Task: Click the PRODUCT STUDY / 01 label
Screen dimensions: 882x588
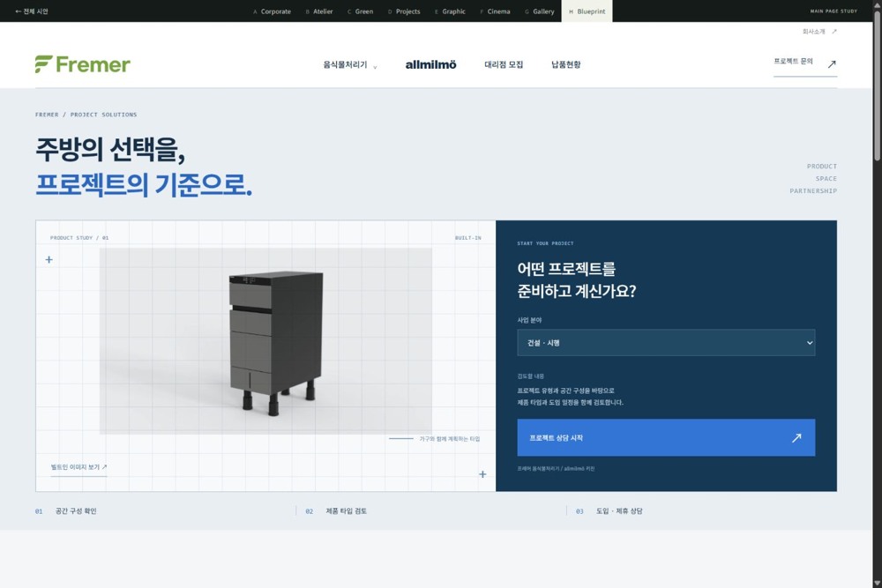Action: pyautogui.click(x=79, y=238)
